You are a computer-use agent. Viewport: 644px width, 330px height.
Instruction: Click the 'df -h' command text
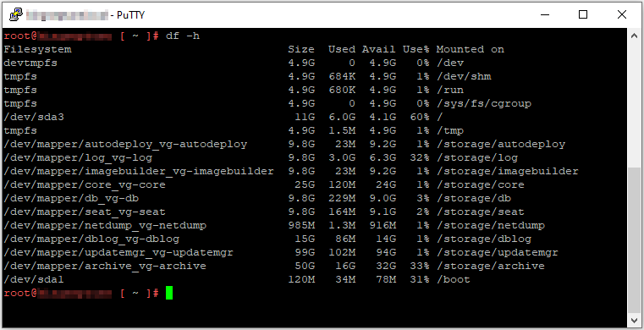pos(183,36)
